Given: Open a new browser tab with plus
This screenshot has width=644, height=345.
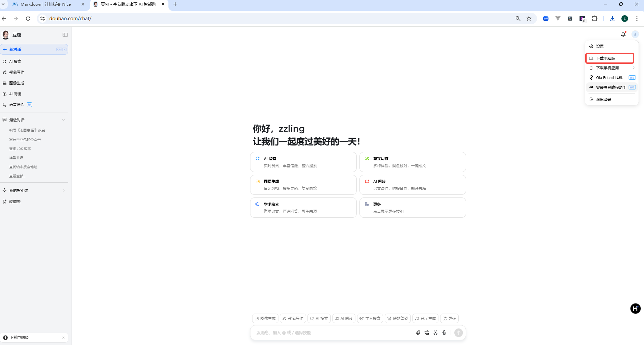Looking at the screenshot, I should tap(175, 4).
